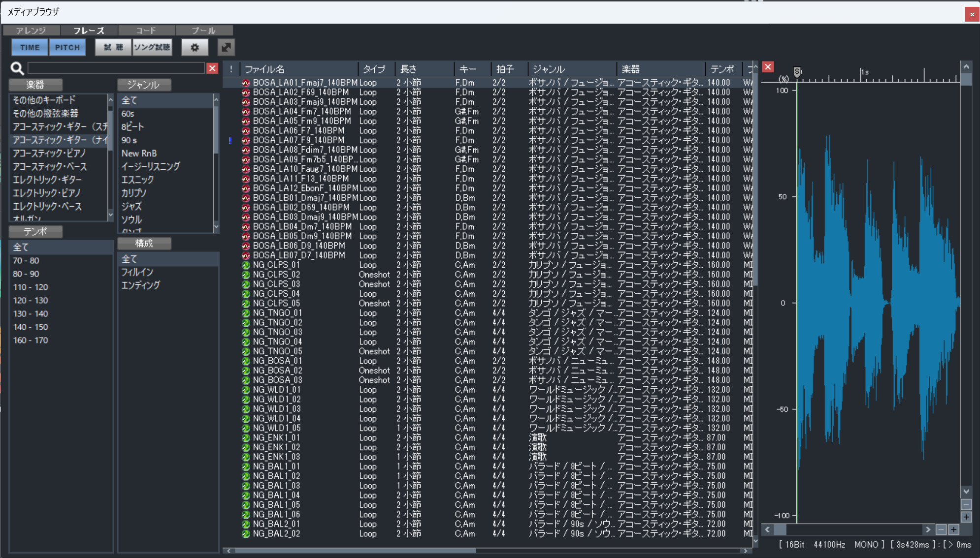
Task: Switch to the フレーズ tab
Action: (89, 31)
